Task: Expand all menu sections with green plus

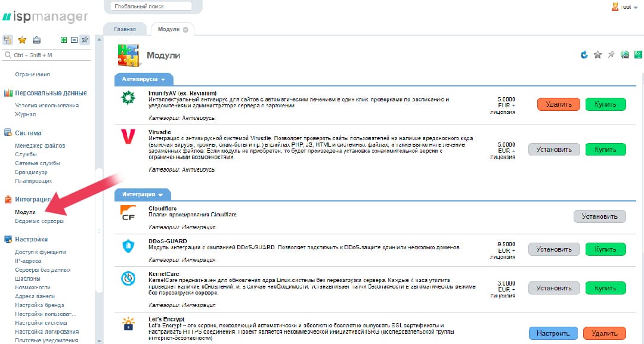Action: click(x=64, y=40)
